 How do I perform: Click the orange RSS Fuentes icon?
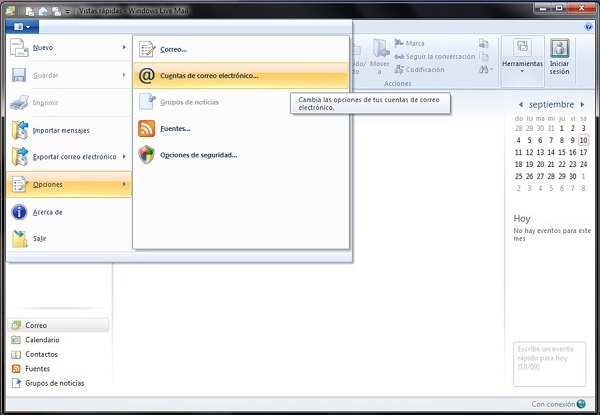click(147, 129)
